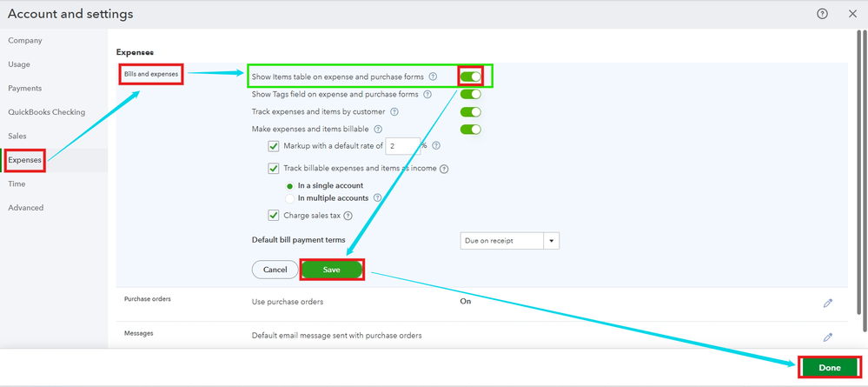Toggle Show Items table on expense forms
The image size is (868, 387).
[x=471, y=77]
